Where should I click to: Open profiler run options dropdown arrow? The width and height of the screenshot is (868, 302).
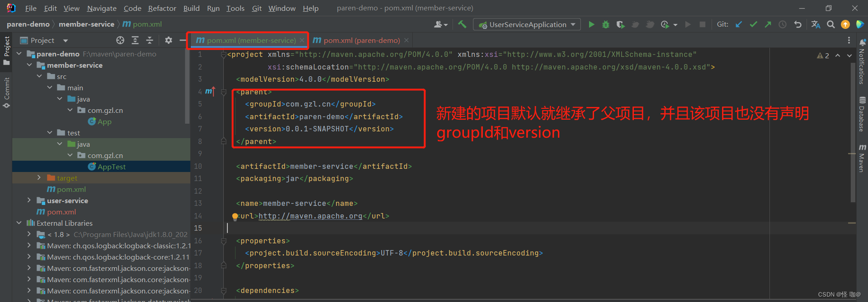[675, 25]
